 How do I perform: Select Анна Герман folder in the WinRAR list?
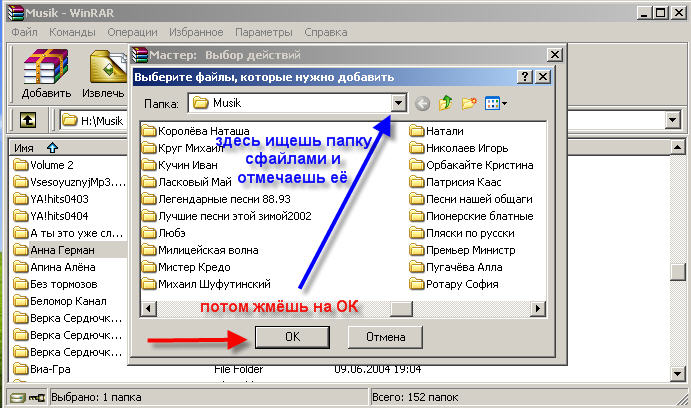pyautogui.click(x=54, y=250)
